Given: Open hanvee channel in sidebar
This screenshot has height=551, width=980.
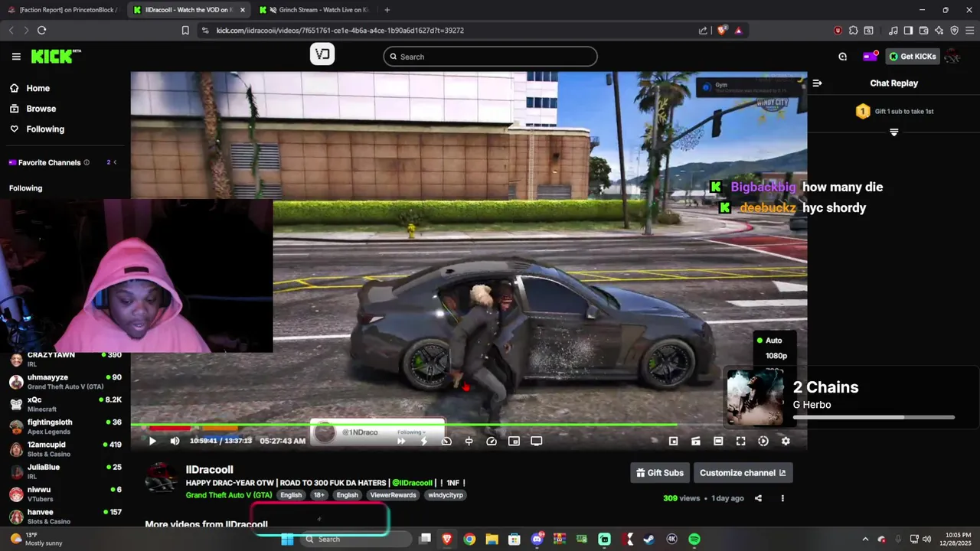Looking at the screenshot, I should (x=65, y=517).
